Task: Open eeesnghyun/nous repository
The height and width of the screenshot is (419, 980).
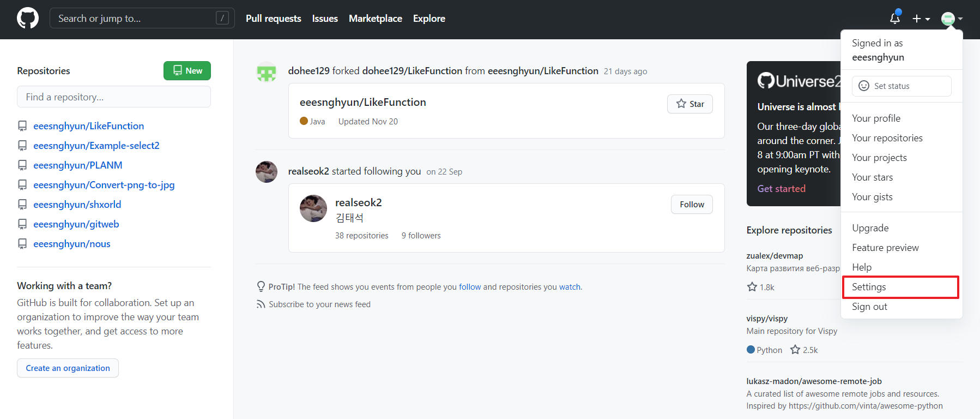Action: coord(72,244)
